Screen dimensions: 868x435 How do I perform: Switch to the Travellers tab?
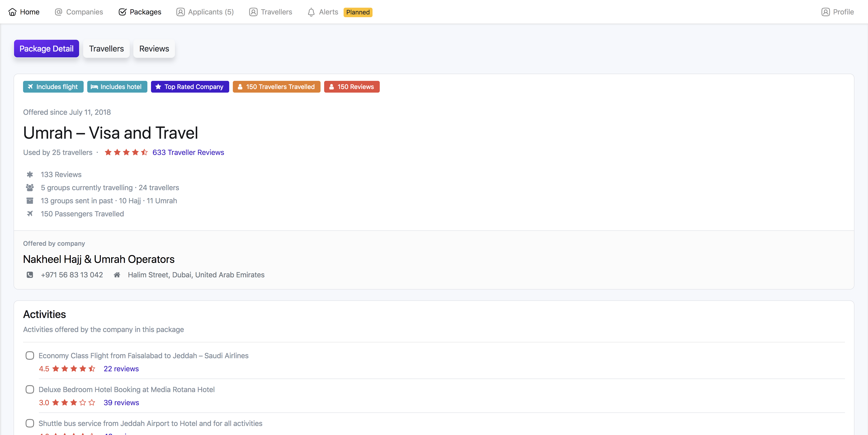click(106, 49)
